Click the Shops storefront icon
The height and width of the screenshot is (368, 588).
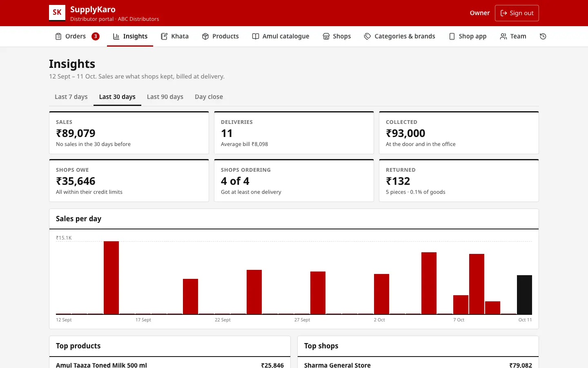[x=326, y=36]
